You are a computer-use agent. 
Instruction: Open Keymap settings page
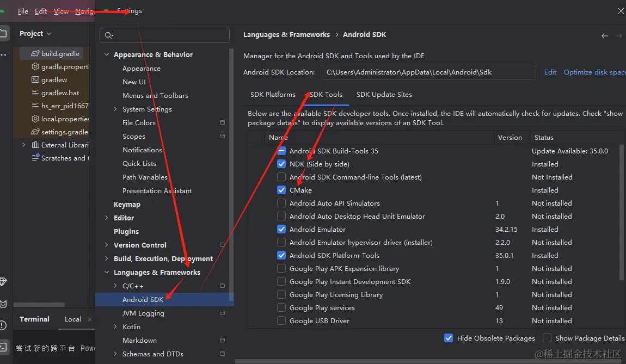127,205
